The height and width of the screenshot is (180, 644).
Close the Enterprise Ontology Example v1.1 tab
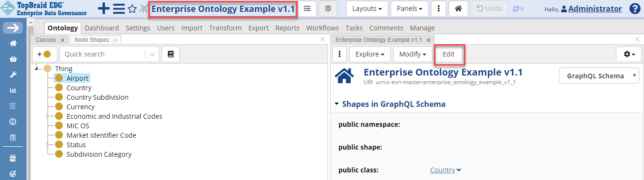[428, 40]
